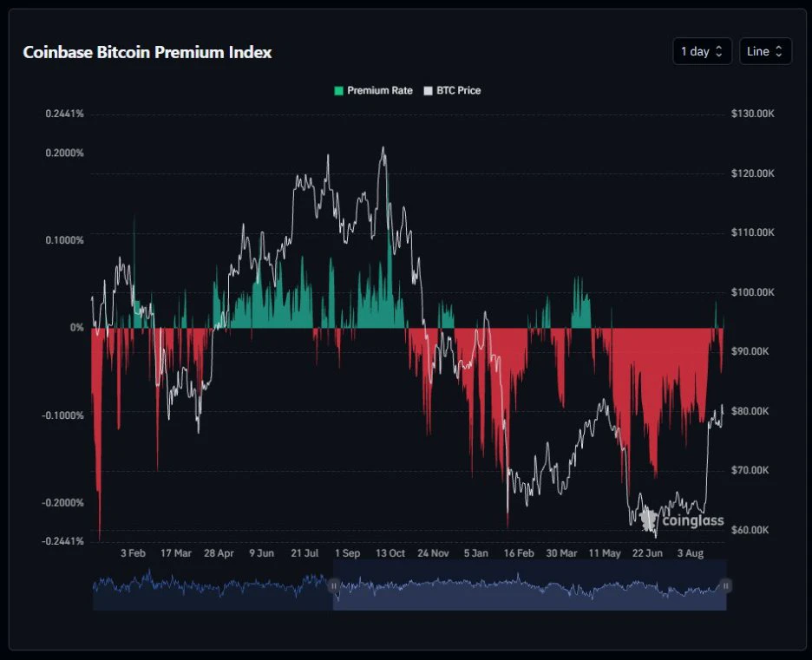812x660 pixels.
Task: Click the 17 Mar date label
Action: [176, 553]
